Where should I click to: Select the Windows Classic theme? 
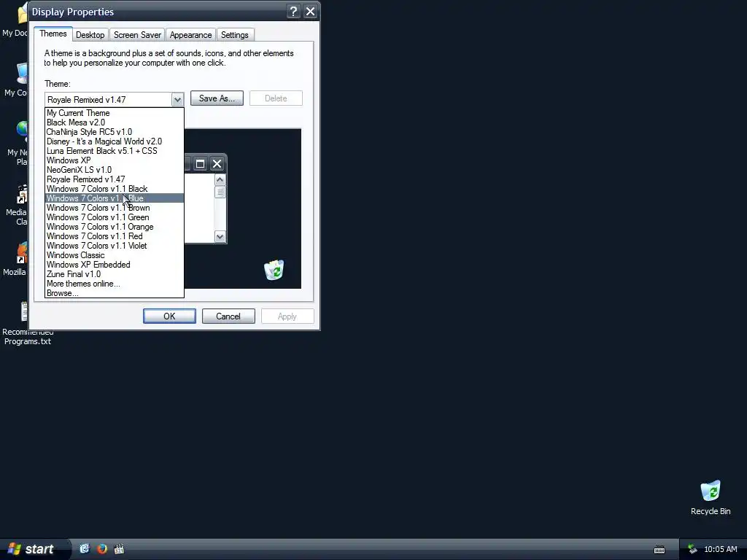coord(115,255)
